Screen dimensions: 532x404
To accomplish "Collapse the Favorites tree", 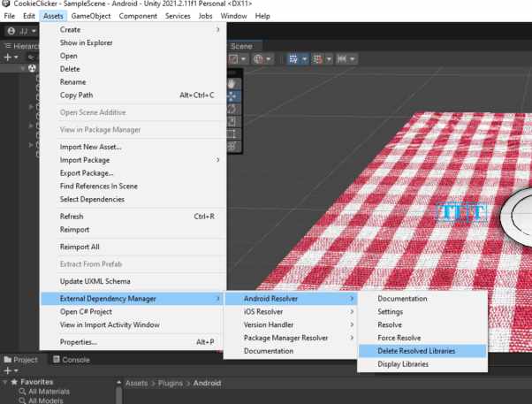I will click(4, 382).
